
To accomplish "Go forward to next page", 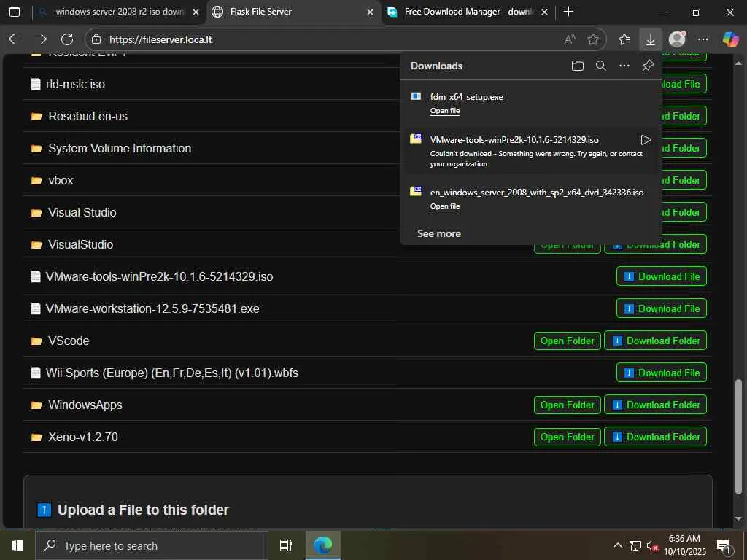I will [x=41, y=39].
